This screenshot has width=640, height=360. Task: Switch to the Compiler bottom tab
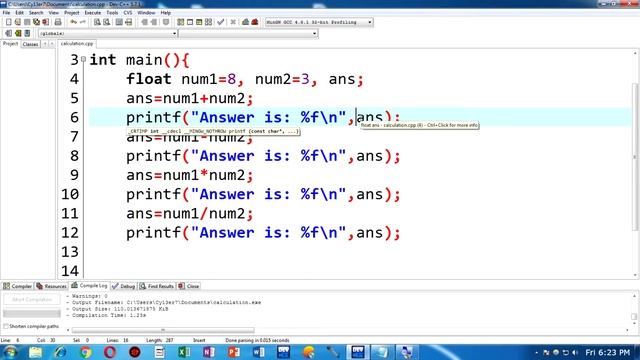pyautogui.click(x=18, y=286)
